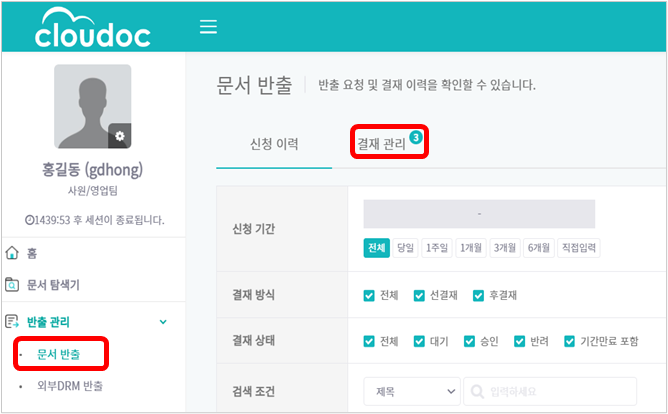Click the 신청 기간 date range field
The image size is (668, 414).
coord(479,214)
